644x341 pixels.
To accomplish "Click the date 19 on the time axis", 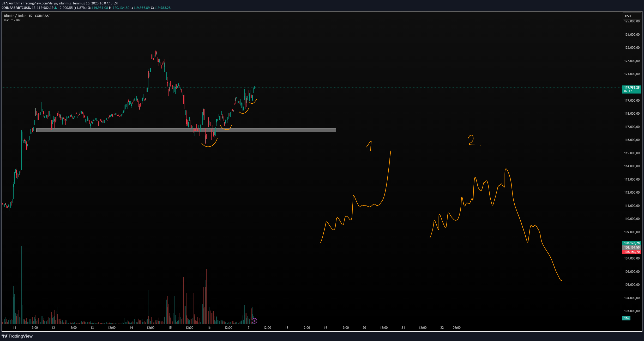I will [326, 328].
